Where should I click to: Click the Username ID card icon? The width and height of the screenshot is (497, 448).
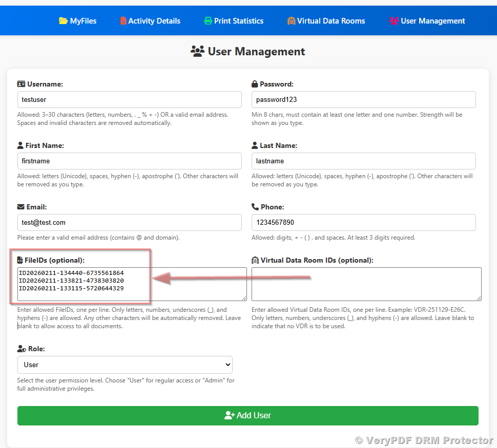(21, 84)
